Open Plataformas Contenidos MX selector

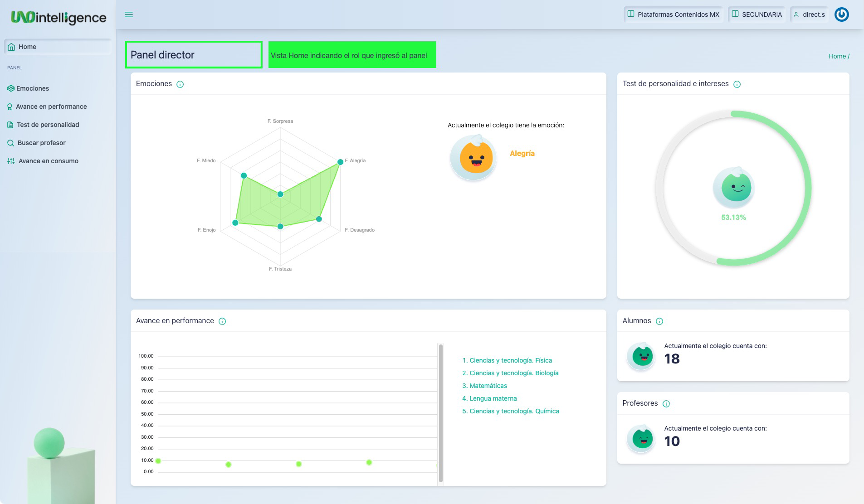[x=673, y=15]
